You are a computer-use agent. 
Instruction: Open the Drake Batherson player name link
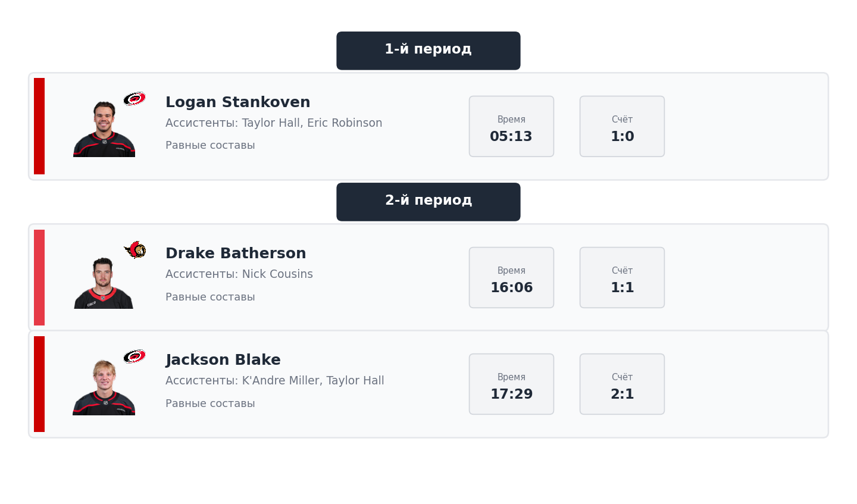coord(236,253)
